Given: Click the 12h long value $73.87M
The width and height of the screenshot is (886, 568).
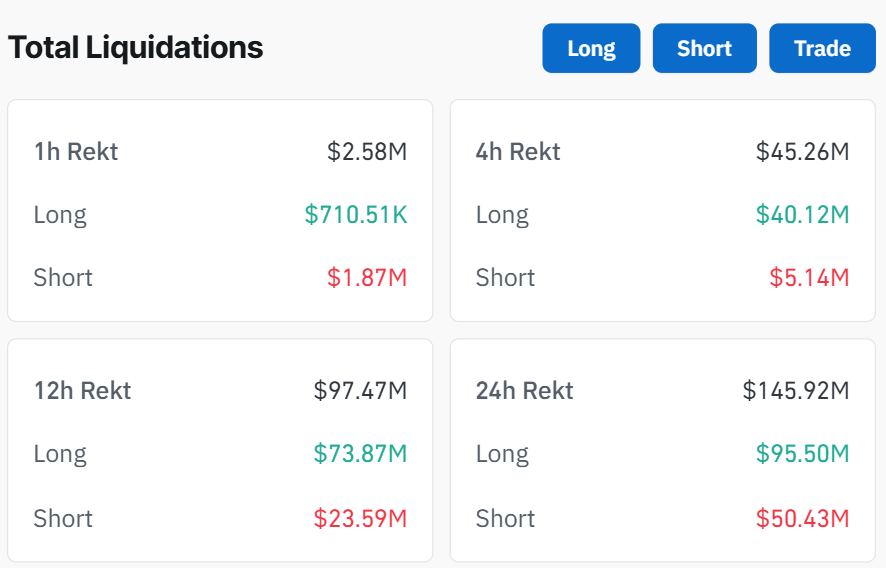Looking at the screenshot, I should click(x=360, y=453).
